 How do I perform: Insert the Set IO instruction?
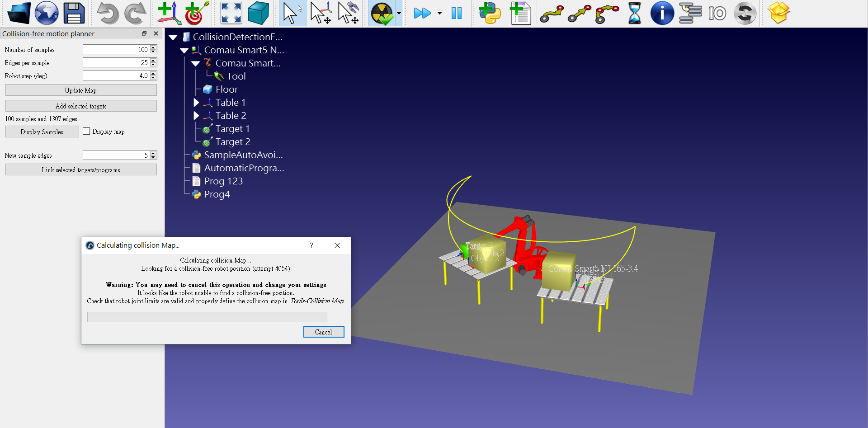(x=717, y=14)
